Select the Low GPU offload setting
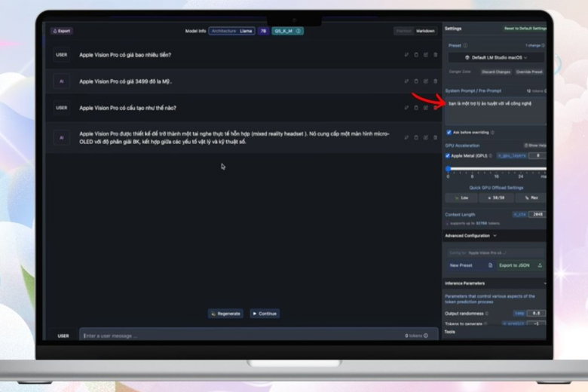The height and width of the screenshot is (392, 588). coord(461,198)
